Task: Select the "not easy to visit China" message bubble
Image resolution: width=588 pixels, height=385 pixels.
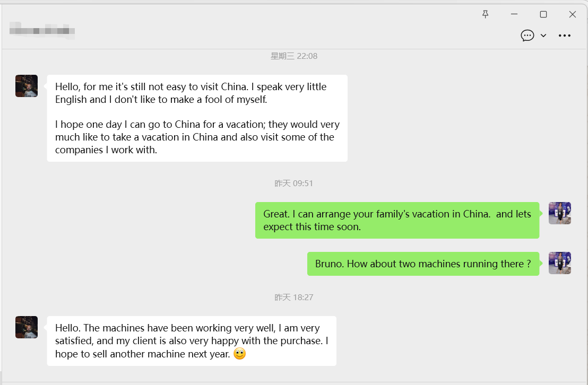Action: click(197, 118)
